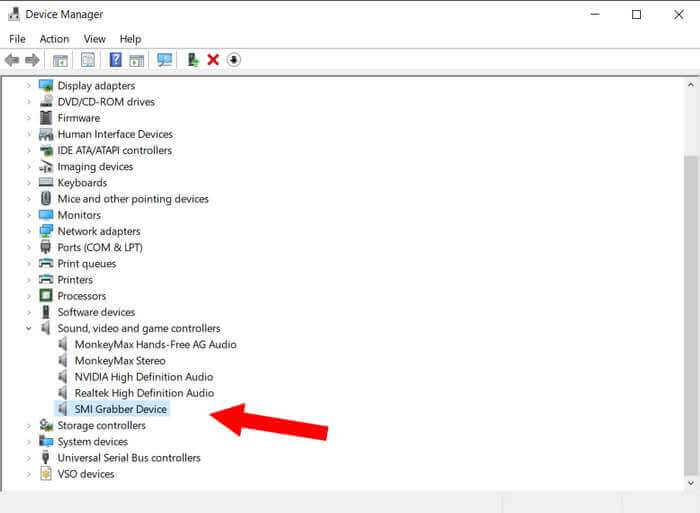Click the blue Help question mark icon
700x513 pixels.
point(116,59)
